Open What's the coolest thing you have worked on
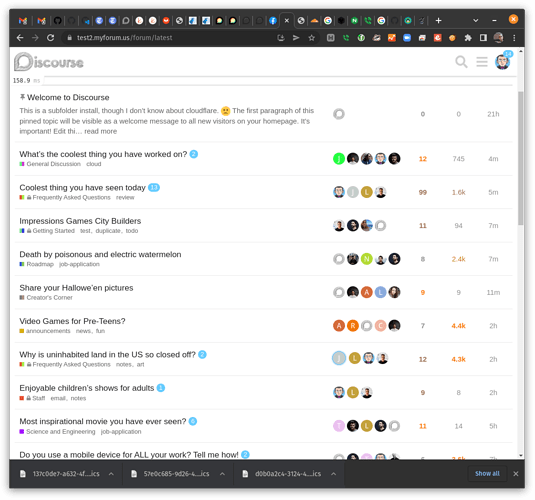The image size is (535, 500). pyautogui.click(x=103, y=154)
